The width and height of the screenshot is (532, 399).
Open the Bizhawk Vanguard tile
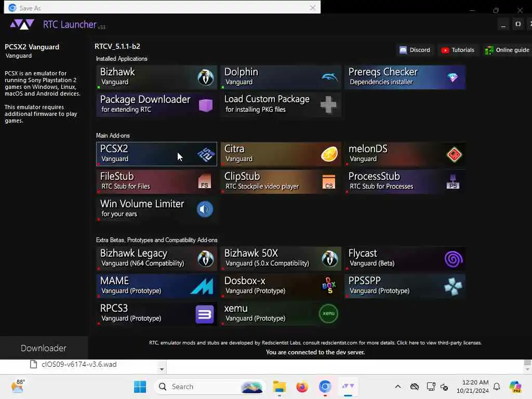(x=156, y=77)
